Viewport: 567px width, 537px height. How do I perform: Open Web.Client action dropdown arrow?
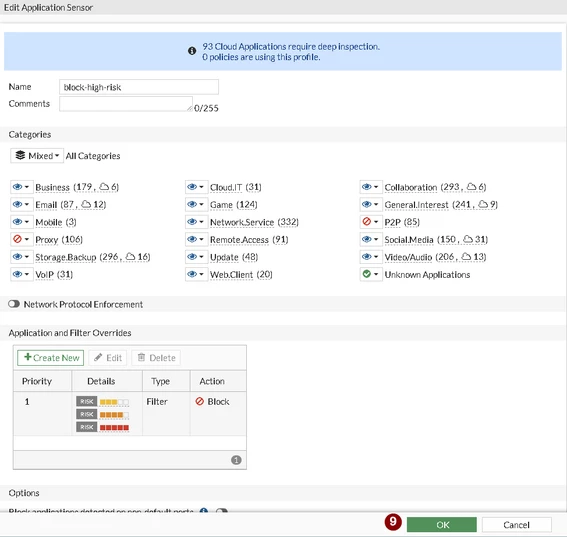pyautogui.click(x=201, y=274)
